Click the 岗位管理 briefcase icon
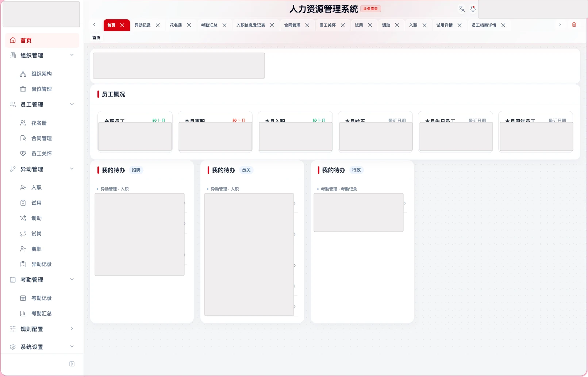The height and width of the screenshot is (377, 588). (23, 89)
